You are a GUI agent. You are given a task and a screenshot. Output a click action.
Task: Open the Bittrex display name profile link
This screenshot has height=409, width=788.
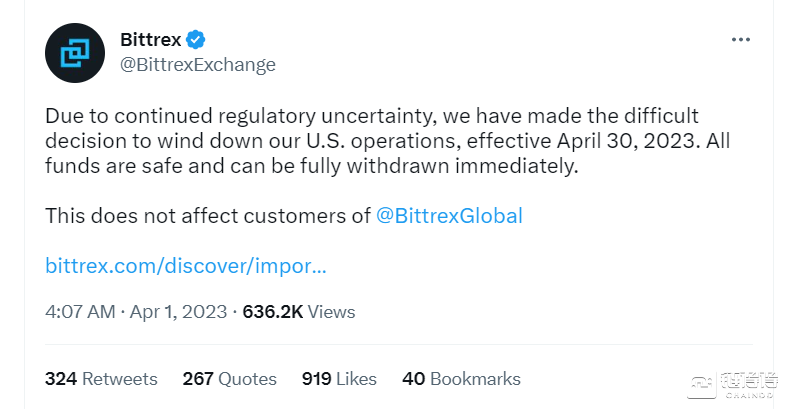150,40
